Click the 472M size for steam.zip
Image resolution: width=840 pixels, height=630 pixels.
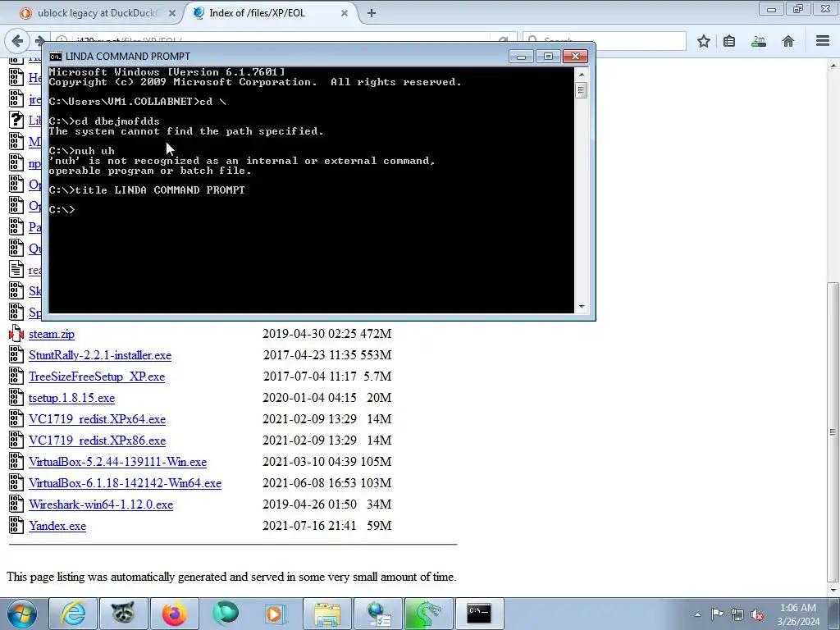click(376, 334)
